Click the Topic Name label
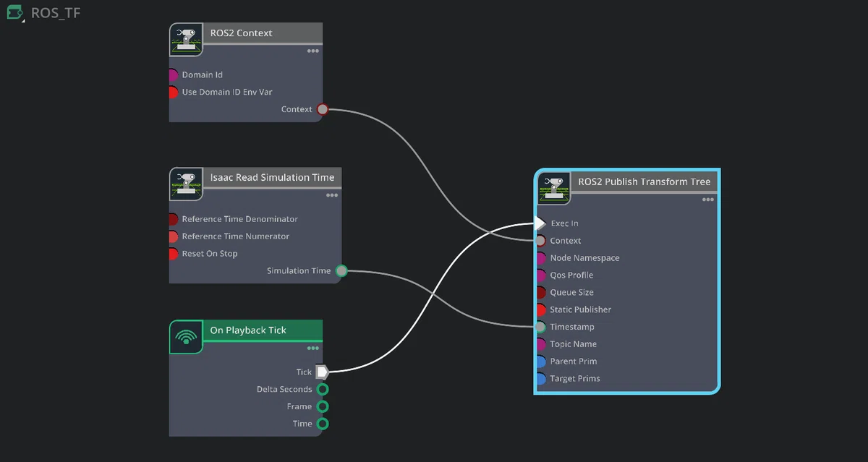The image size is (868, 462). [x=574, y=344]
